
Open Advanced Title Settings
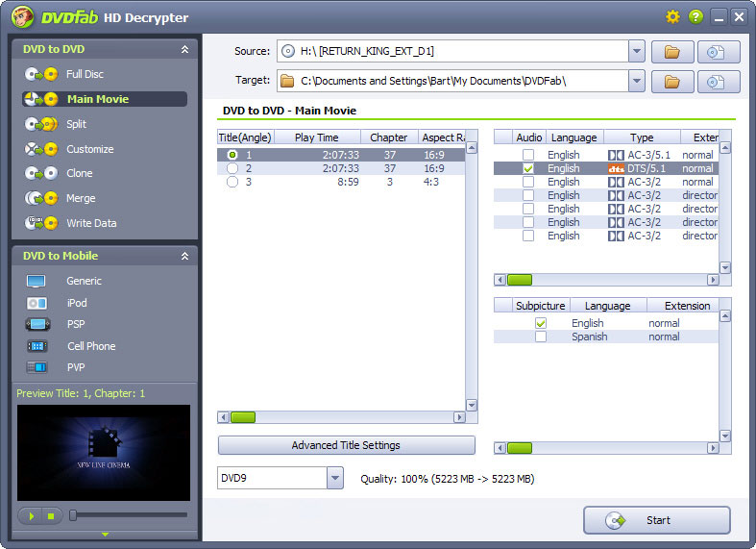pyautogui.click(x=346, y=445)
